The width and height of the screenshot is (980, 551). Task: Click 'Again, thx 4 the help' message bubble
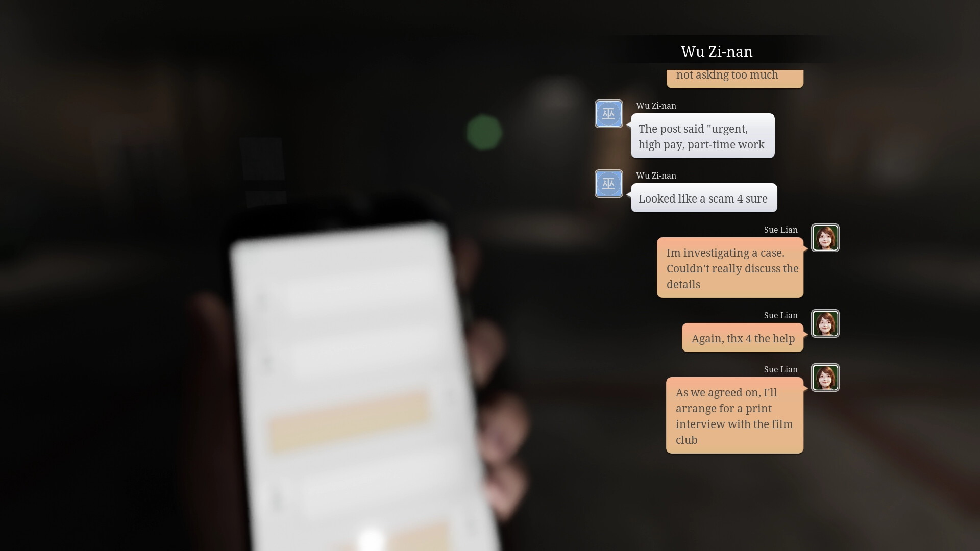(743, 338)
